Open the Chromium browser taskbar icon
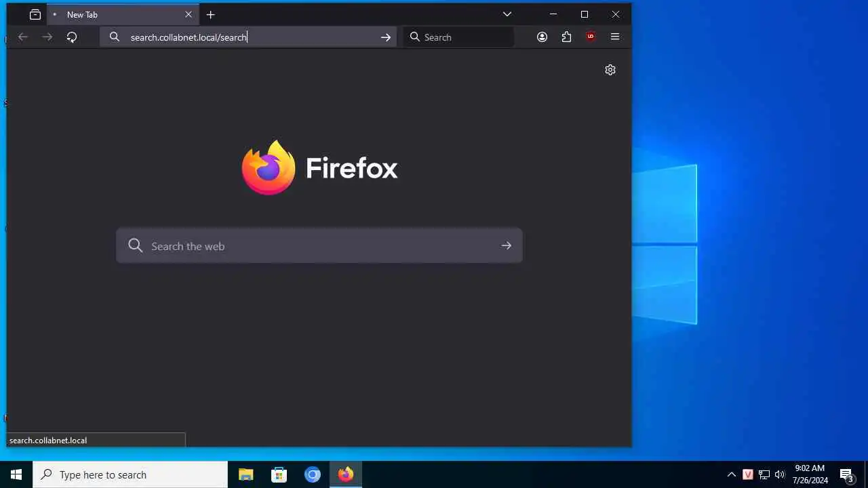 coord(313,474)
